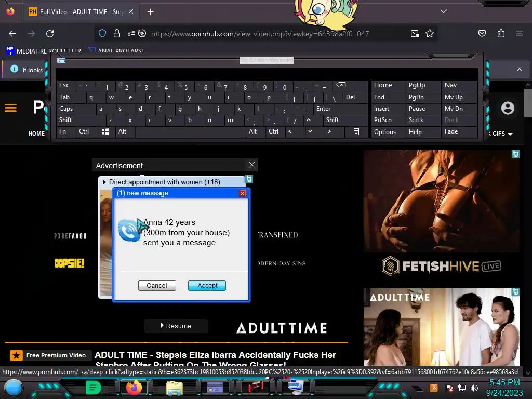
Task: Click the Windows logo key on keyboard
Action: (x=105, y=131)
